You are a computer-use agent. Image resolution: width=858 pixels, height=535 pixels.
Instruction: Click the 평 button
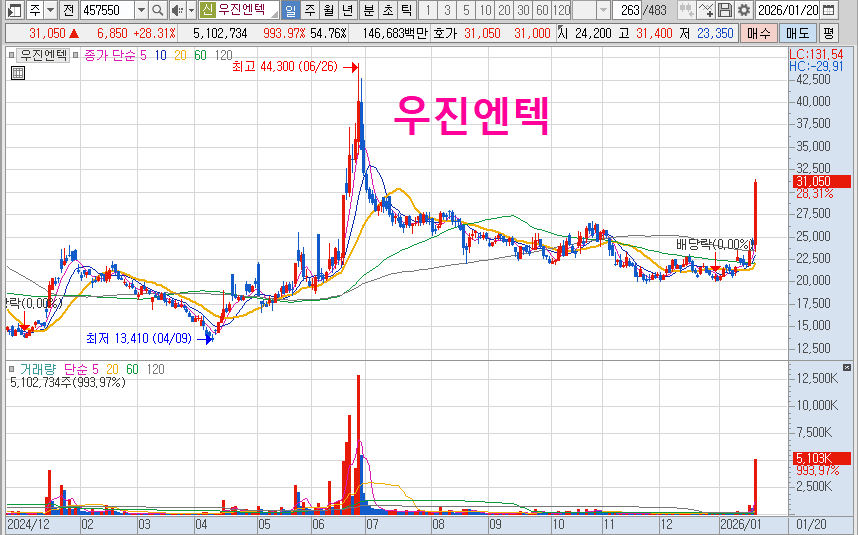(x=828, y=33)
